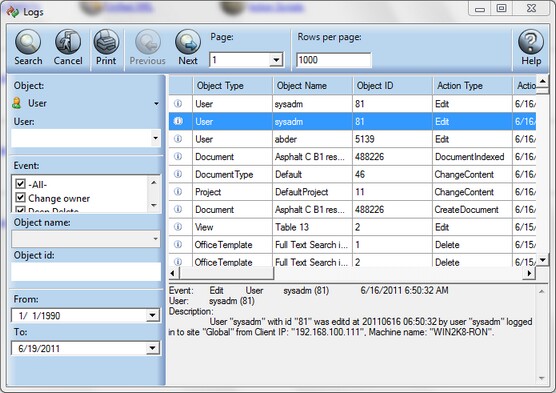Open the Object name dropdown
This screenshot has width=556, height=393.
(155, 239)
